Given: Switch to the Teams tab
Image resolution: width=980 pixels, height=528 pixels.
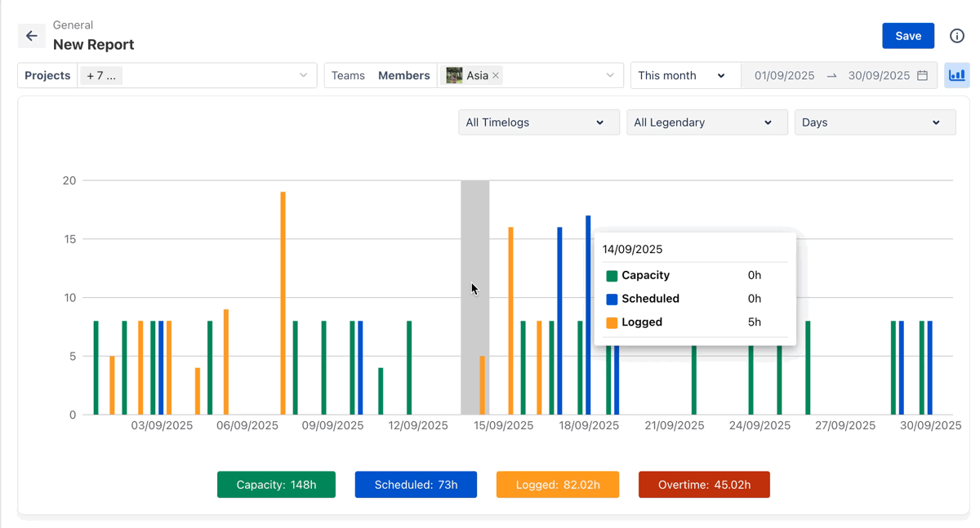Looking at the screenshot, I should pos(348,75).
